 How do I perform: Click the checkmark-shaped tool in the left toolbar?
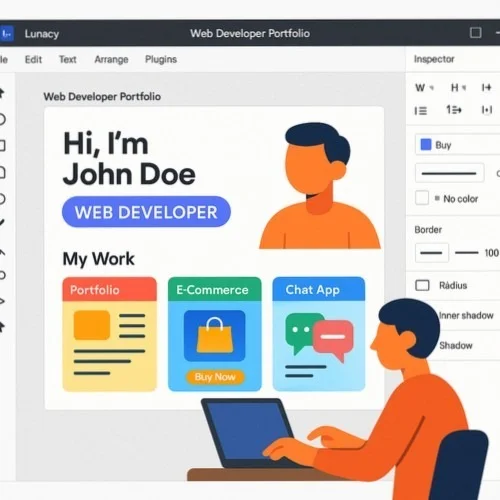(x=2, y=223)
